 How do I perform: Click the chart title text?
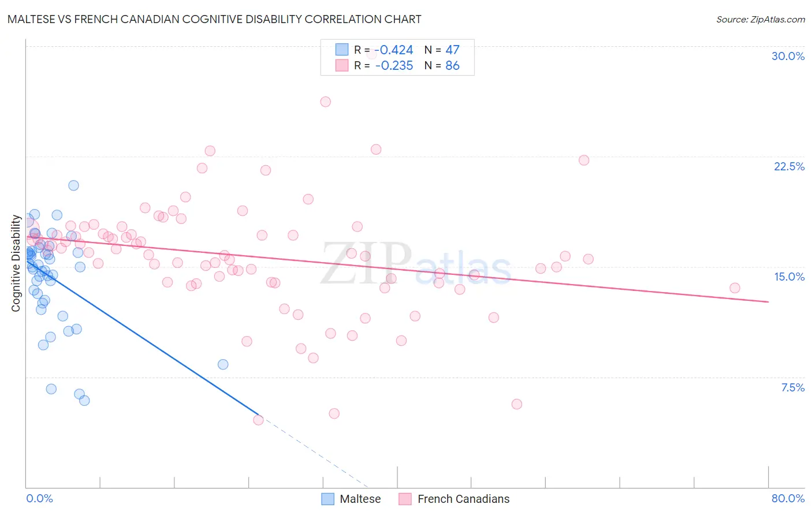[x=214, y=19]
